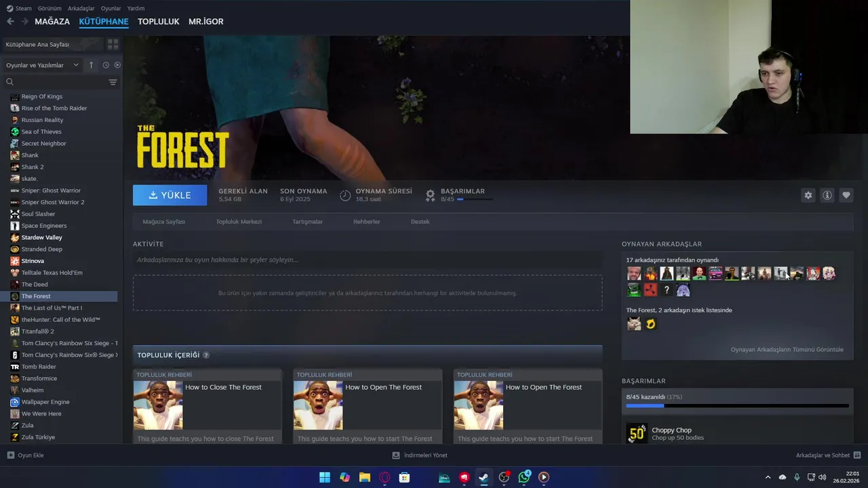Open Choppy Chop achievement icon
Image resolution: width=868 pixels, height=488 pixels.
click(637, 433)
